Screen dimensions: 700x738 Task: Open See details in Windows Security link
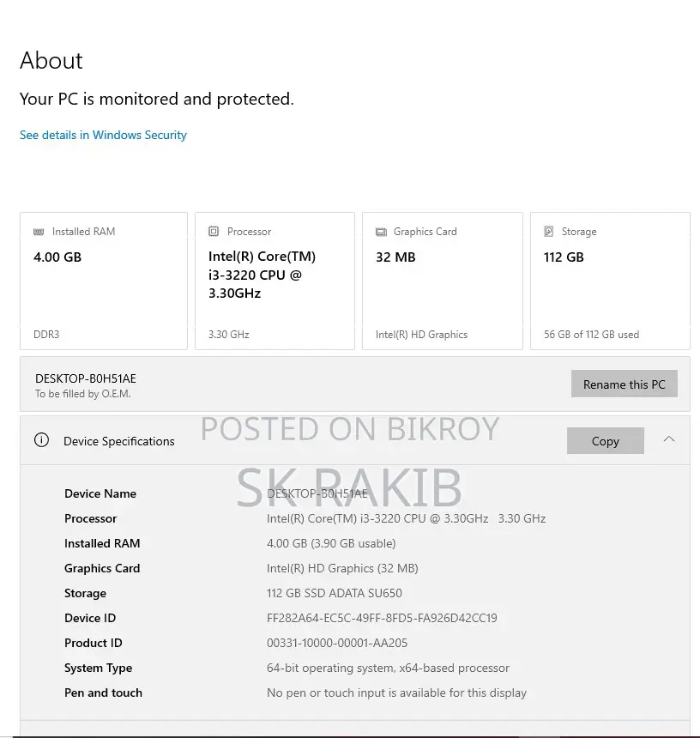(103, 135)
